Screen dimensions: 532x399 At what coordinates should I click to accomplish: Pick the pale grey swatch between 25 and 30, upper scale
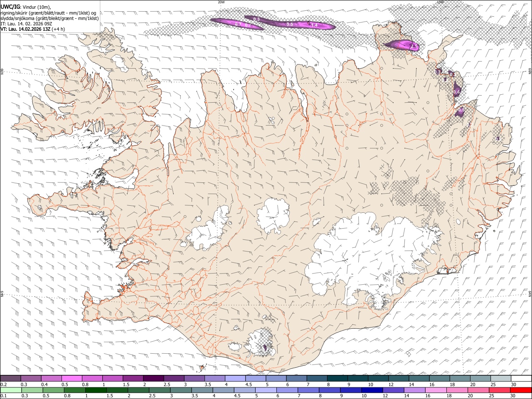[501, 378]
